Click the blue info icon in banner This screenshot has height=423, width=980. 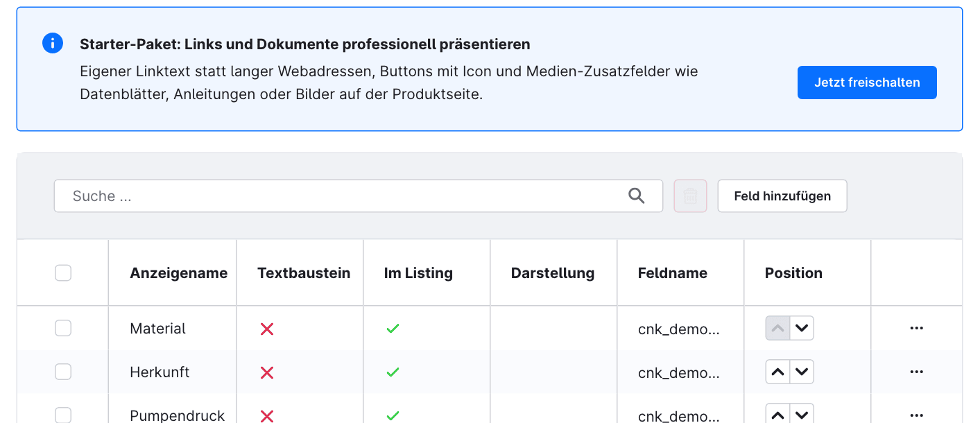pos(53,43)
